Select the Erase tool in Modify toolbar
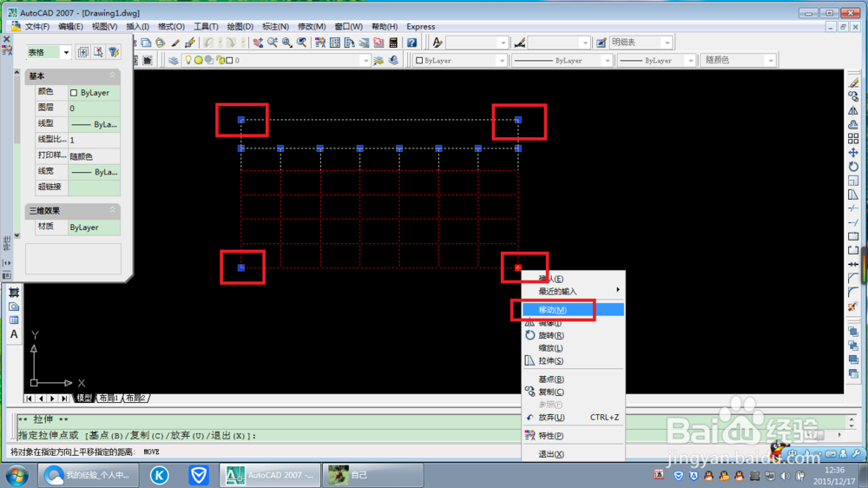The height and width of the screenshot is (488, 868). 853,82
